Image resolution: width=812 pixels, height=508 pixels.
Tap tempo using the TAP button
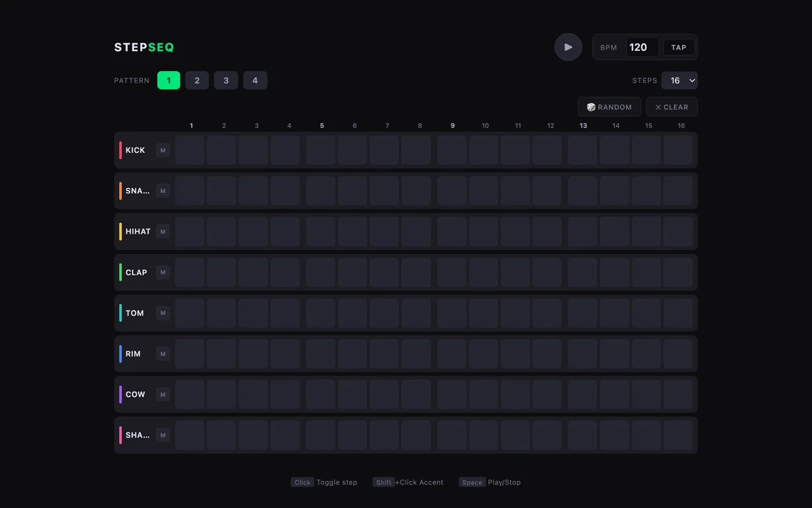[679, 48]
